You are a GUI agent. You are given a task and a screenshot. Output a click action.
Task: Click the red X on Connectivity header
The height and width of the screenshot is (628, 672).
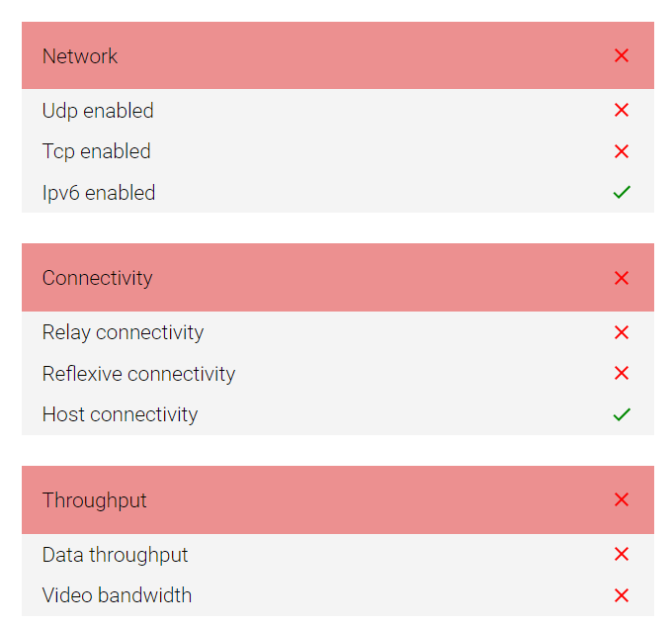(622, 278)
